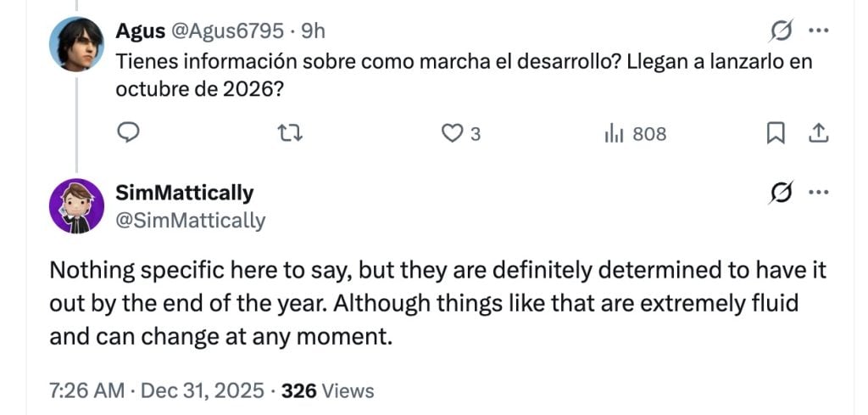Image resolution: width=868 pixels, height=415 pixels.
Task: Go to Agus's display name profile link
Action: click(140, 31)
